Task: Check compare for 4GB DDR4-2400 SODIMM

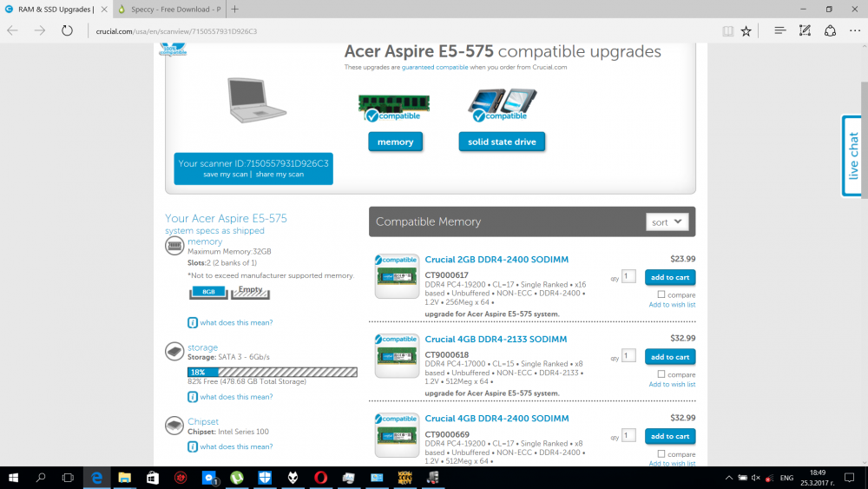Action: click(661, 454)
